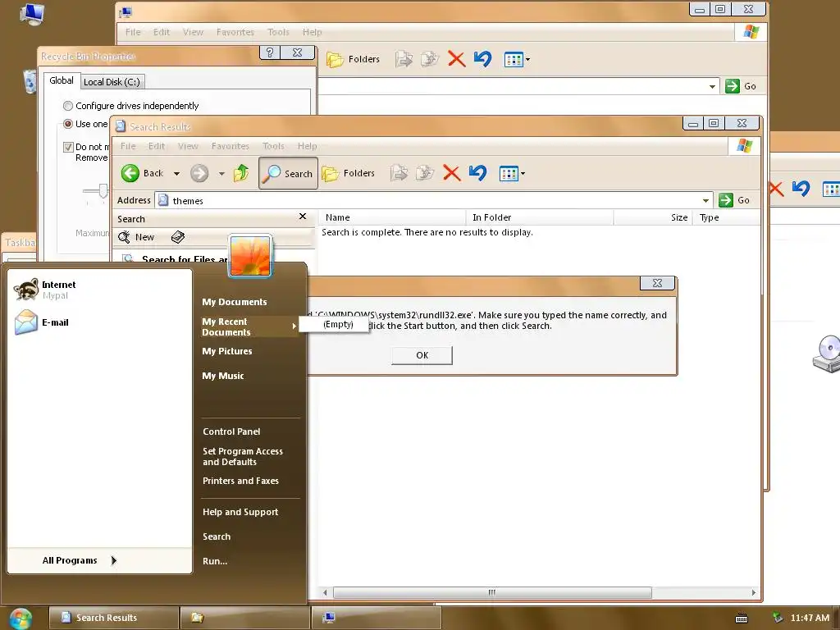The height and width of the screenshot is (630, 840).
Task: Toggle Folders in the back explorer window
Action: (x=353, y=59)
